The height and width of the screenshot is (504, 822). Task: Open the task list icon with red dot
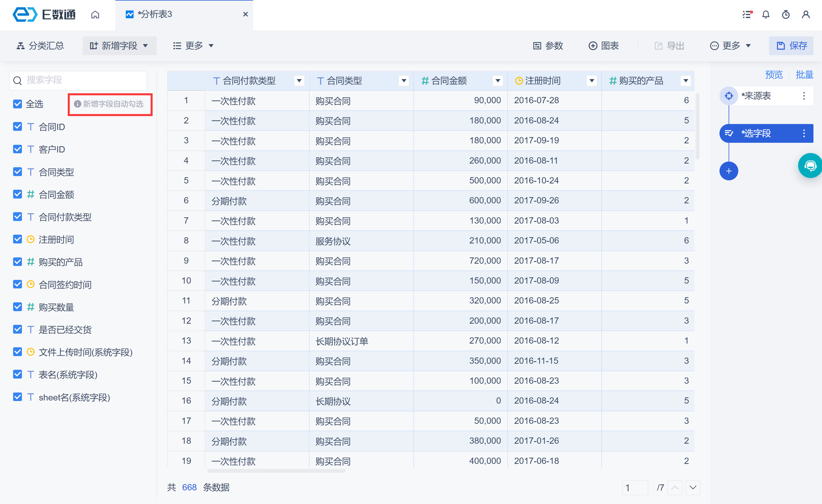747,15
